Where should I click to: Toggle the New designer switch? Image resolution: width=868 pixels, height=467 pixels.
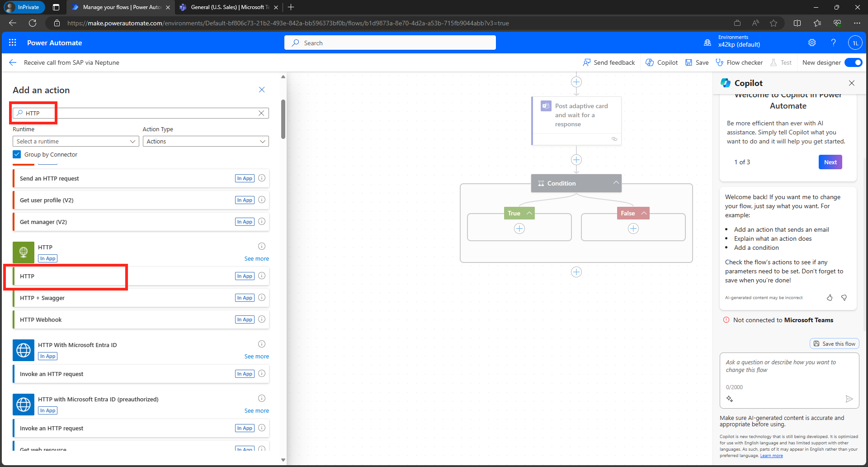tap(853, 62)
